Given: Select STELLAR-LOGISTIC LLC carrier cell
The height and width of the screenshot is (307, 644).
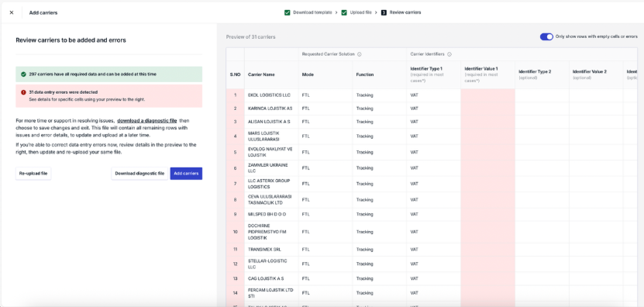Looking at the screenshot, I should point(271,264).
